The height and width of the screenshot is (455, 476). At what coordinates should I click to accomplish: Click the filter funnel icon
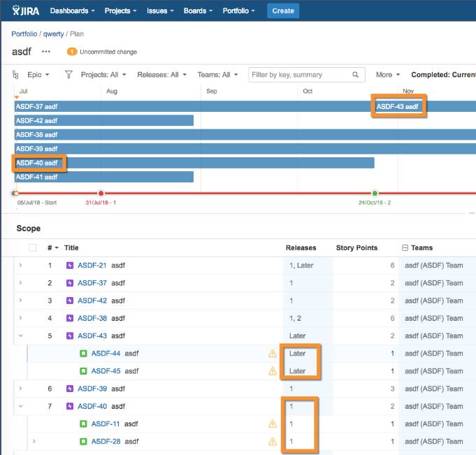point(69,75)
